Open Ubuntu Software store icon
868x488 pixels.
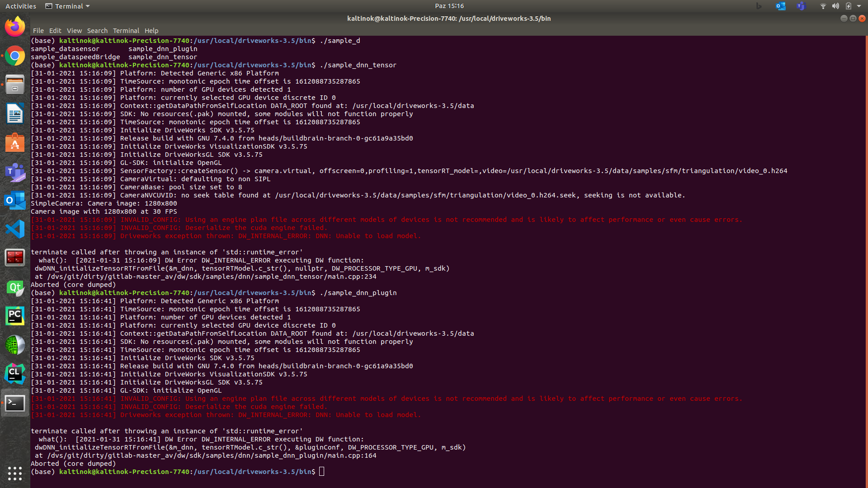15,142
